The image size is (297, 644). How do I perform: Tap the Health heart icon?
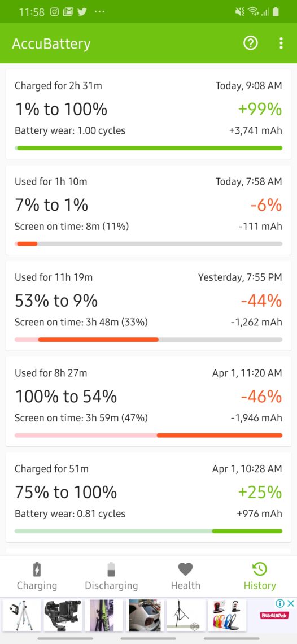tap(185, 569)
